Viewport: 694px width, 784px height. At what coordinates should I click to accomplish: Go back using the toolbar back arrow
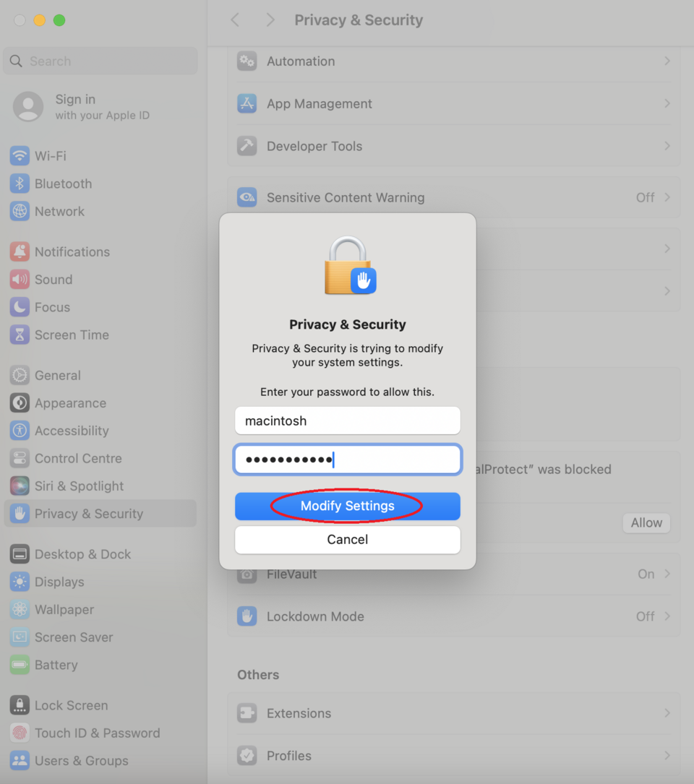point(235,20)
